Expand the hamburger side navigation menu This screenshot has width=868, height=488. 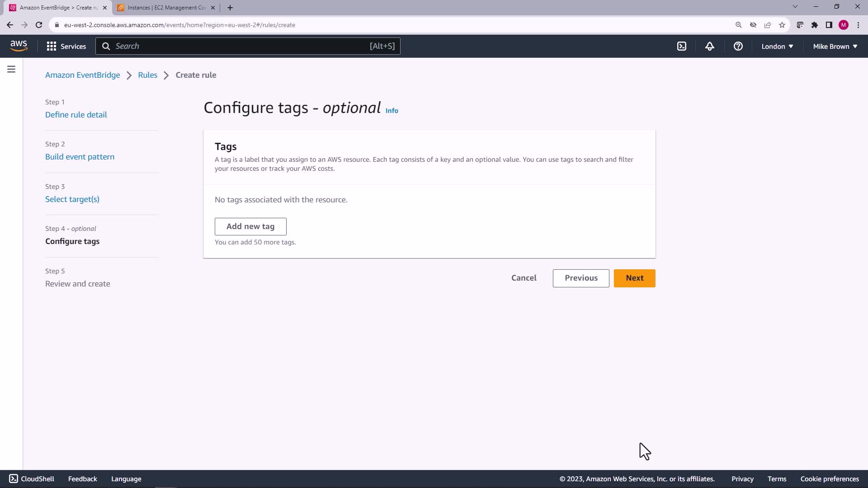point(11,69)
